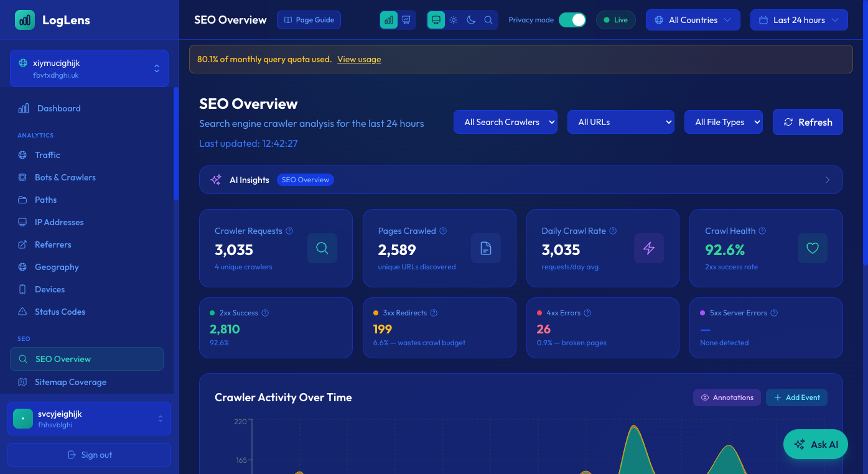Viewport: 868px width, 474px height.
Task: Click the LogLens logo icon
Action: (25, 20)
